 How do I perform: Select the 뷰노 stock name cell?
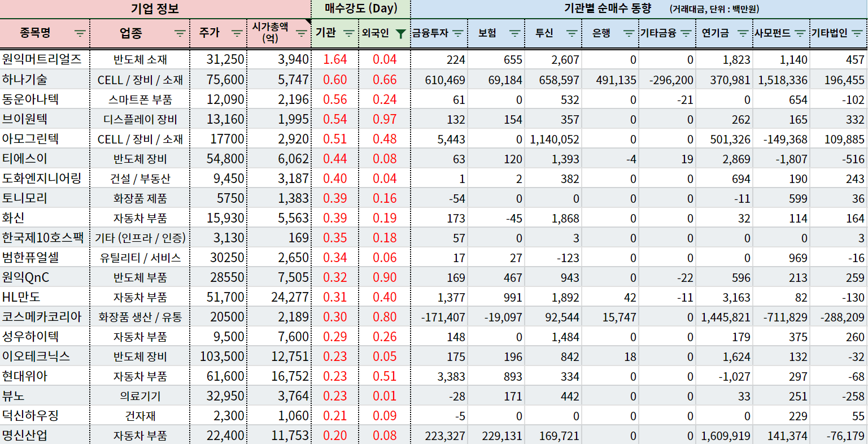coord(45,396)
